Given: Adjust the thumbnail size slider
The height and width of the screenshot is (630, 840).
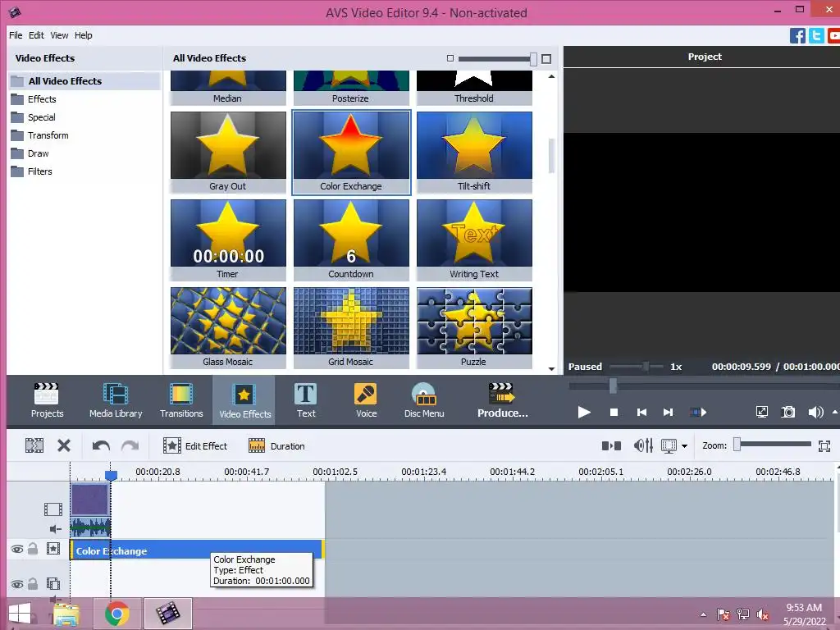Looking at the screenshot, I should pyautogui.click(x=533, y=59).
